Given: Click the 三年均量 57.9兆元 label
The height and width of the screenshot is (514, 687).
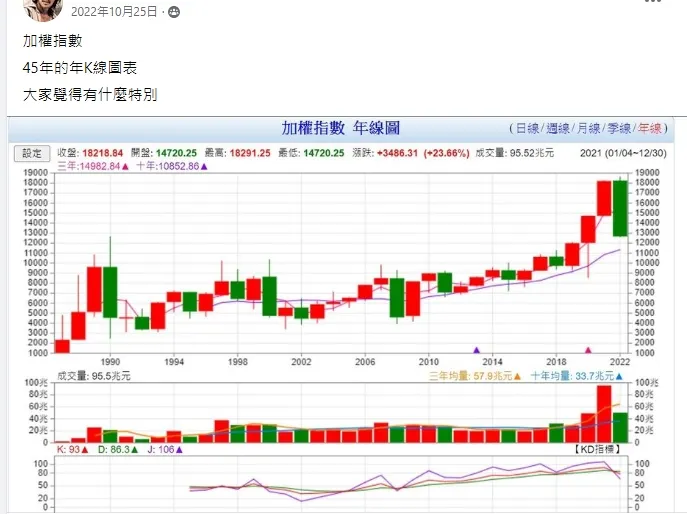Looking at the screenshot, I should point(475,376).
